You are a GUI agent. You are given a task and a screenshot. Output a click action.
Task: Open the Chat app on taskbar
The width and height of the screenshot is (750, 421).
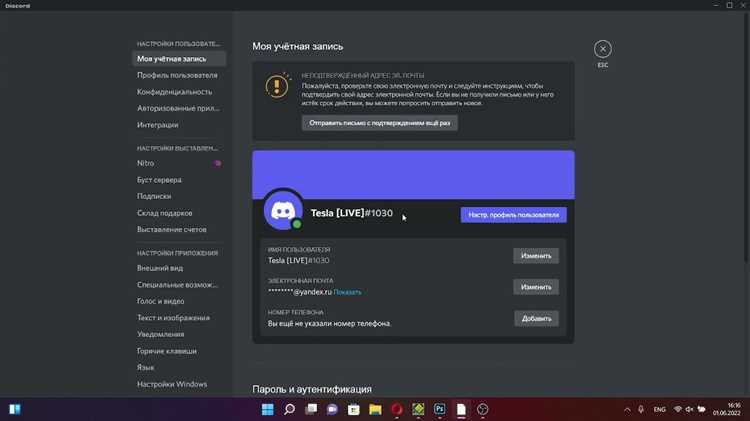click(x=332, y=410)
